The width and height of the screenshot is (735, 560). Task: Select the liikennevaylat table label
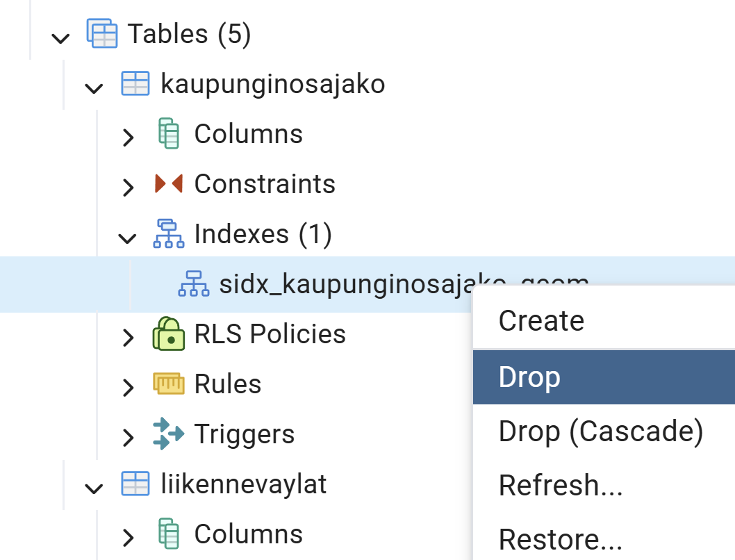pos(243,484)
